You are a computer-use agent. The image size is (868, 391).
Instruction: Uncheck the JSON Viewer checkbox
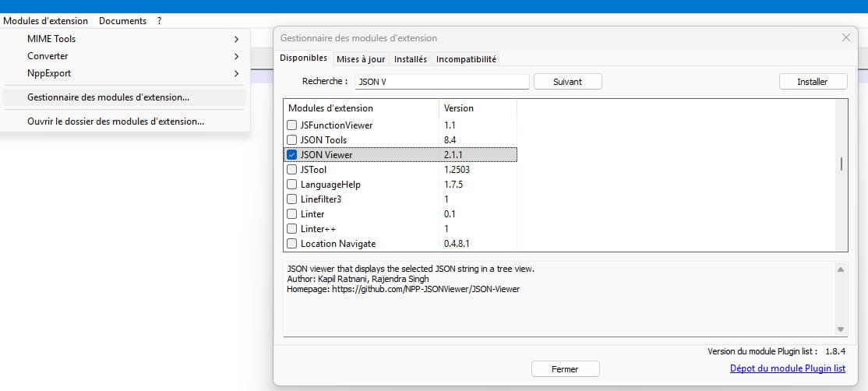click(x=291, y=155)
